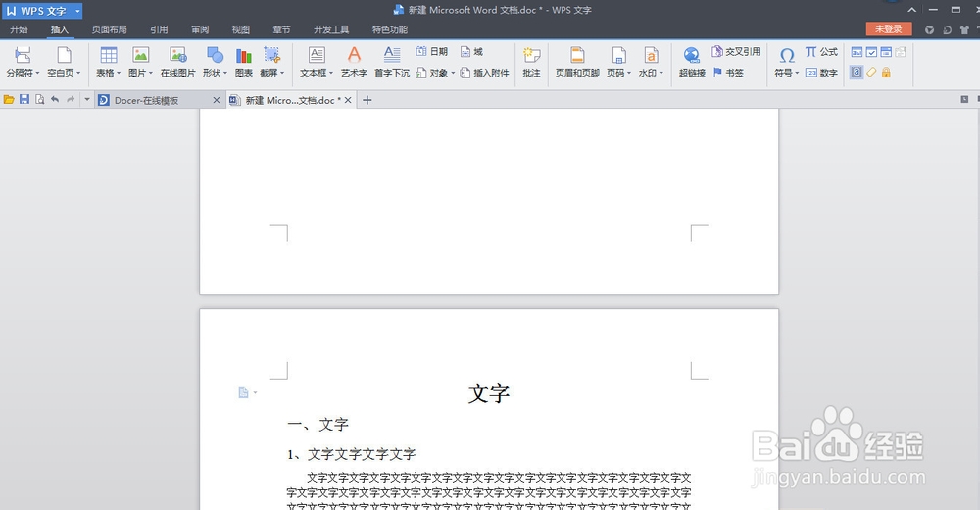Image resolution: width=980 pixels, height=510 pixels.
Task: Expand the Screenshot (截屏) dropdown arrow
Action: click(x=282, y=74)
